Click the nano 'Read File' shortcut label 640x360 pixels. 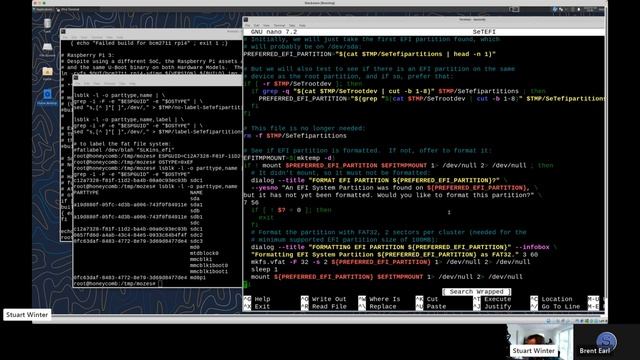click(x=329, y=307)
